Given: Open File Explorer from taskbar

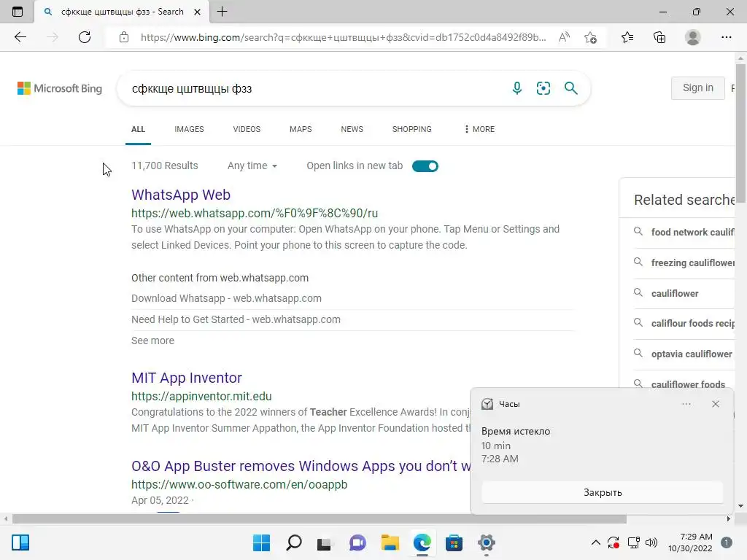Looking at the screenshot, I should tap(390, 542).
